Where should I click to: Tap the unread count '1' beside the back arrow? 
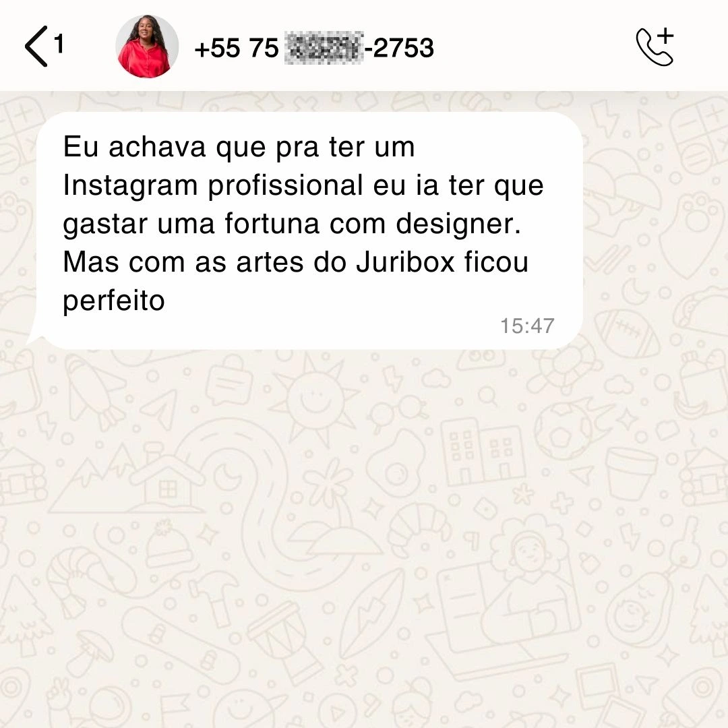pyautogui.click(x=59, y=44)
